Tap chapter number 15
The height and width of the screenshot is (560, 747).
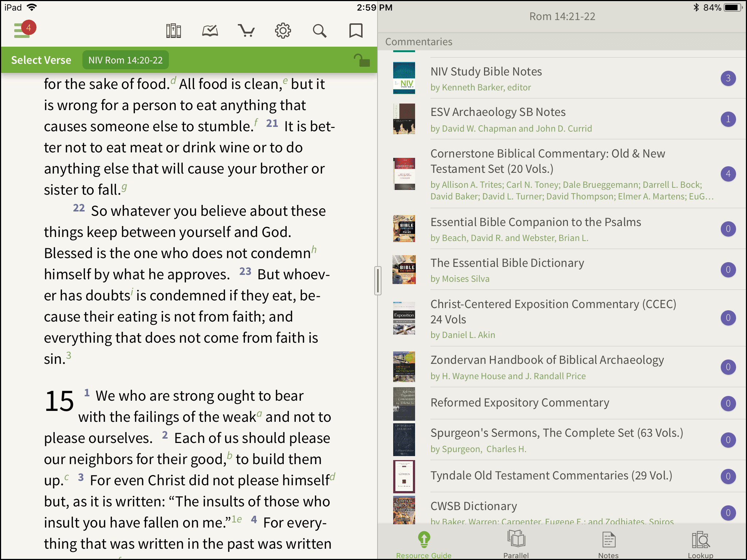[59, 401]
